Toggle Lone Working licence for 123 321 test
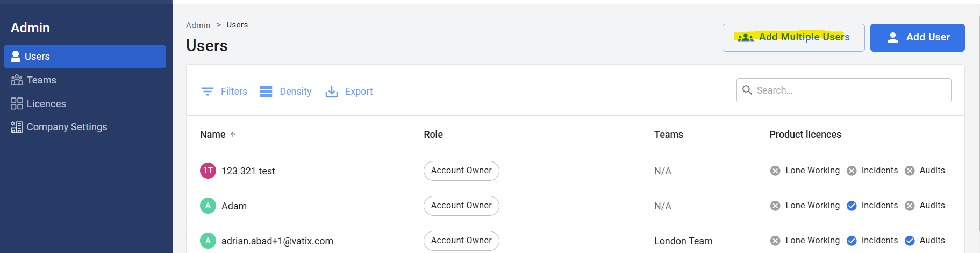The width and height of the screenshot is (980, 253). [x=775, y=171]
